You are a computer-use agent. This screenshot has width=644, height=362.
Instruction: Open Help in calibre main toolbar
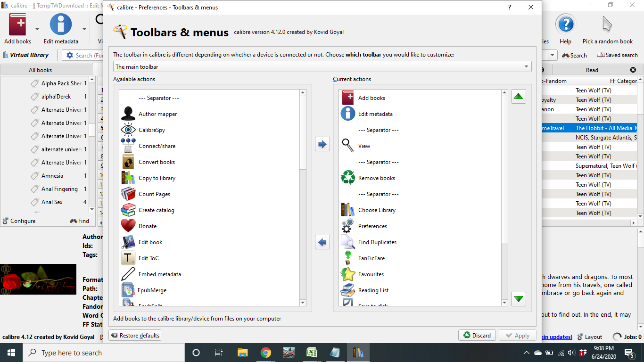pyautogui.click(x=565, y=28)
